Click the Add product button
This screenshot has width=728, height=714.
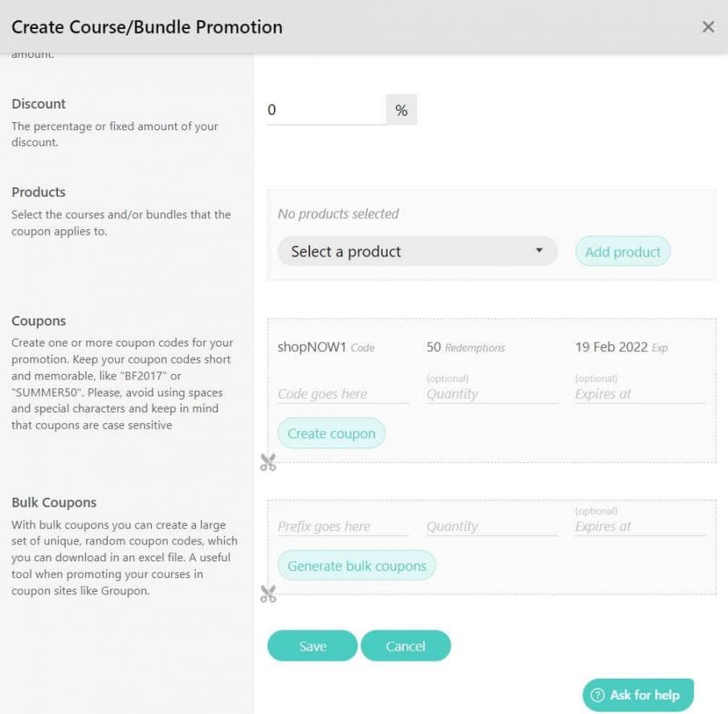point(623,252)
